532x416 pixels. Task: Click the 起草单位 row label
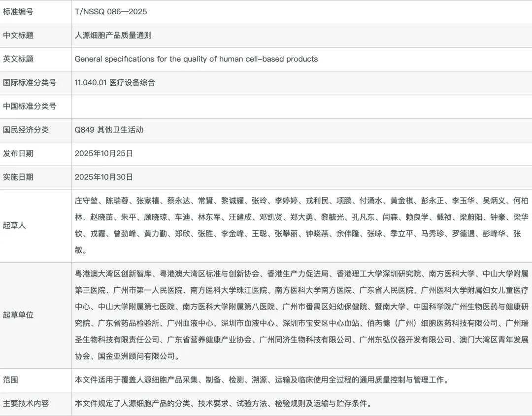pyautogui.click(x=18, y=315)
